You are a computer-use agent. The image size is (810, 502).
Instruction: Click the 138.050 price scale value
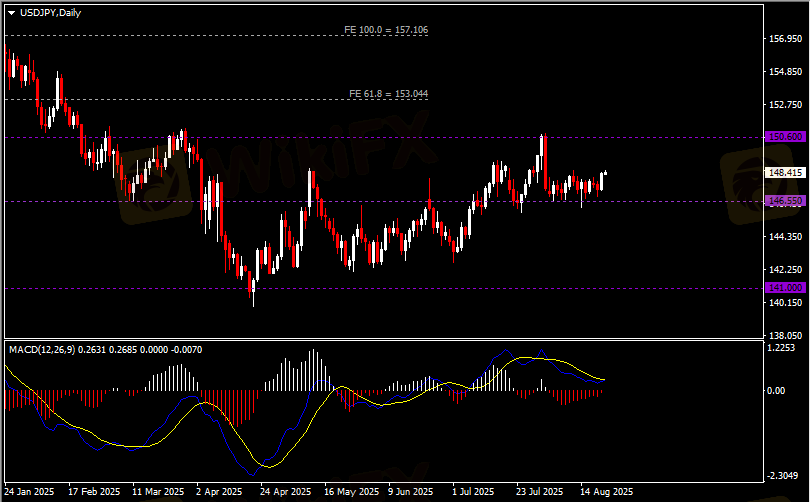coord(785,336)
